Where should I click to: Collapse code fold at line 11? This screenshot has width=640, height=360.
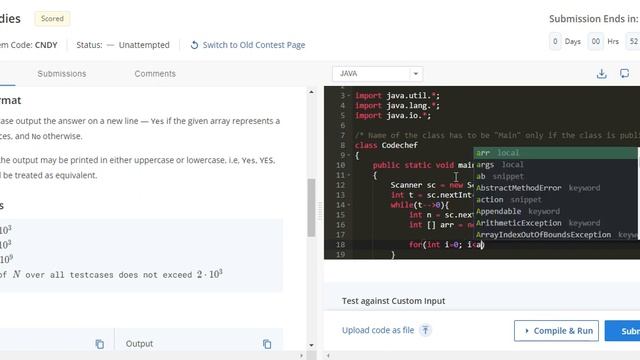click(348, 175)
